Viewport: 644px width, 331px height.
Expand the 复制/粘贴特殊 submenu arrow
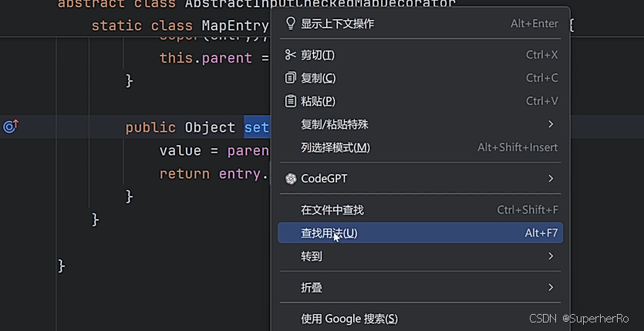click(x=551, y=124)
